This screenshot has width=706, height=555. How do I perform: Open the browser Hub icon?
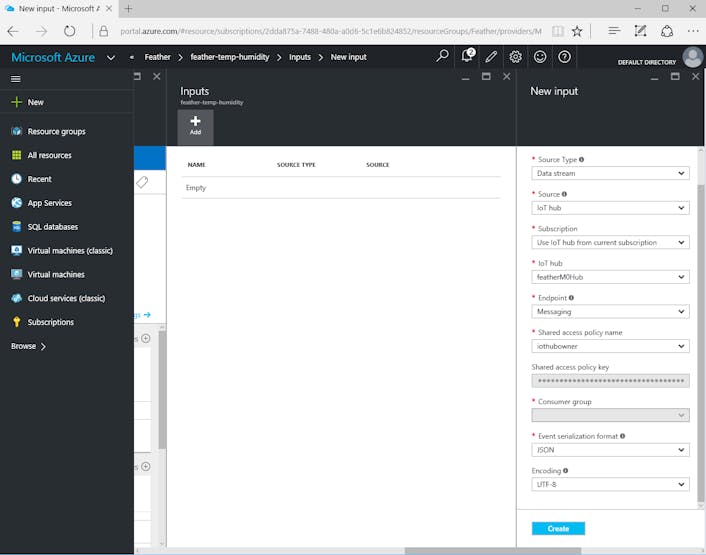pos(614,31)
